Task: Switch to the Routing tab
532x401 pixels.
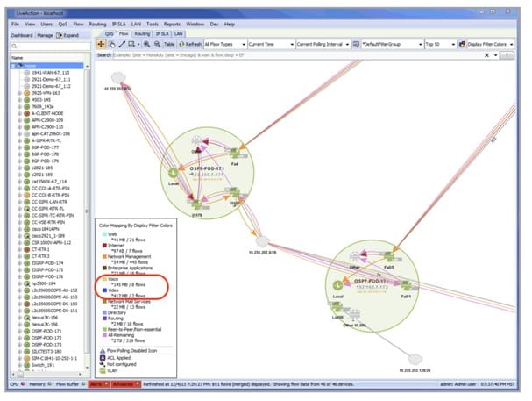Action: click(142, 34)
